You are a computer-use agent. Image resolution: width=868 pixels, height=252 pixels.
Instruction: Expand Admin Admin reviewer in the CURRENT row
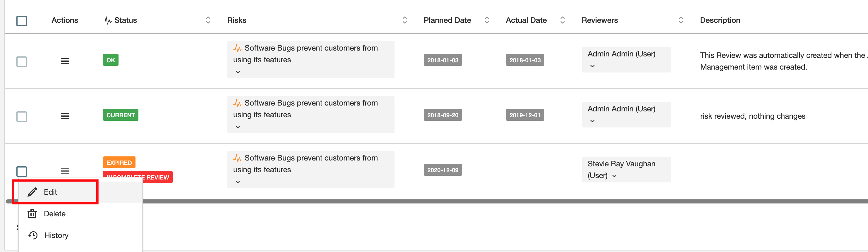pos(592,121)
